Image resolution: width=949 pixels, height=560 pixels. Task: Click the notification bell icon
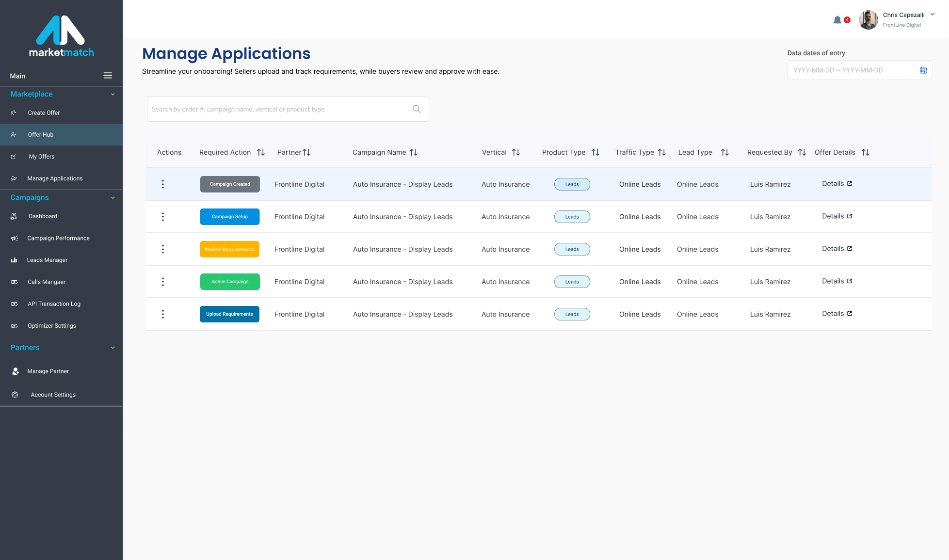pyautogui.click(x=837, y=20)
